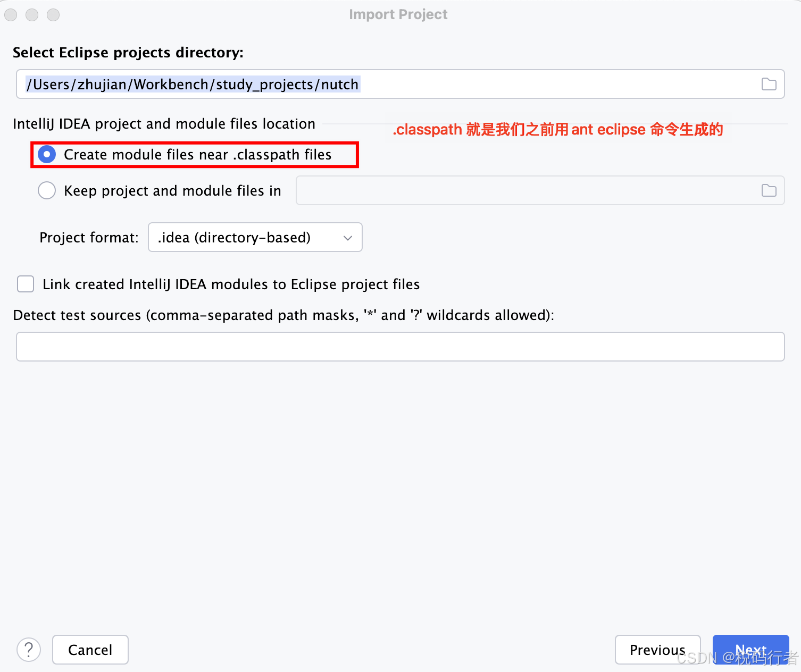Click the 'Select Eclipse projects directory:' label

coord(128,53)
